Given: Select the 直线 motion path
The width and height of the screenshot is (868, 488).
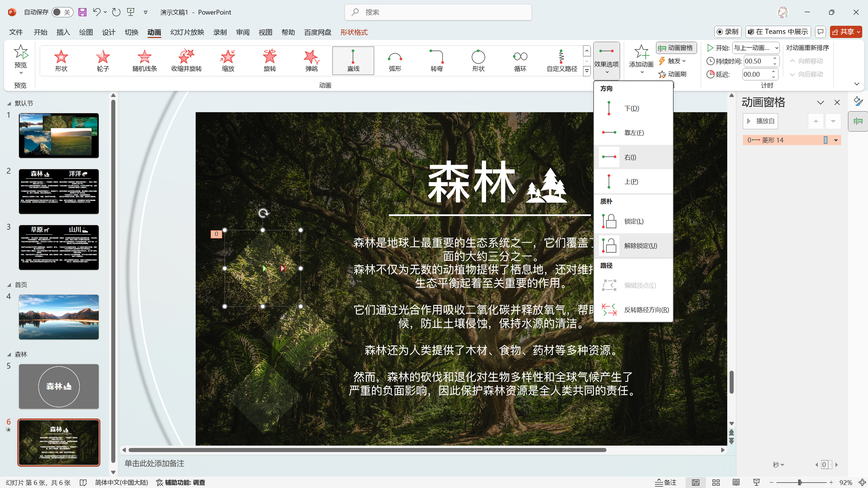Looking at the screenshot, I should 353,61.
